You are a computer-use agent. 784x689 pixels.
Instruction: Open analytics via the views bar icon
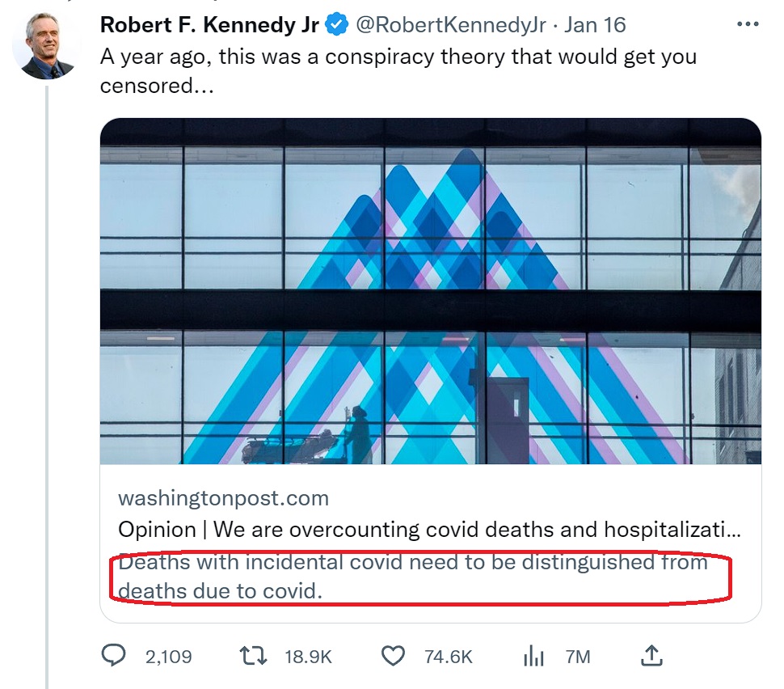tap(533, 656)
